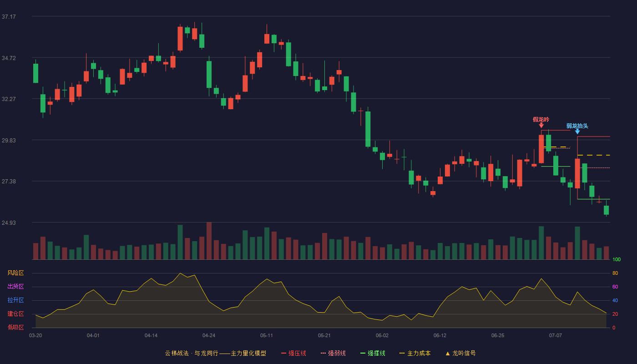Click the 37.17 price axis label
Image resolution: width=637 pixels, height=364 pixels.
[9, 17]
